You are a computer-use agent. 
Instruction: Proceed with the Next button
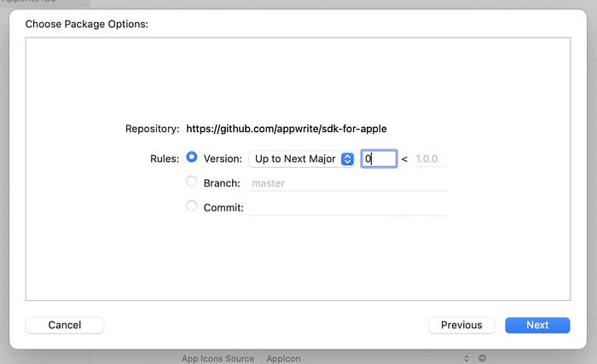(537, 325)
